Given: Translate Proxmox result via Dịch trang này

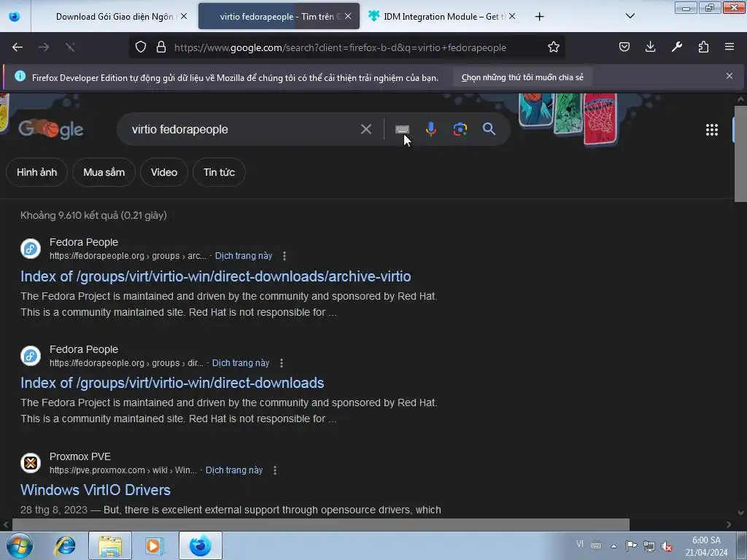Looking at the screenshot, I should (x=234, y=470).
